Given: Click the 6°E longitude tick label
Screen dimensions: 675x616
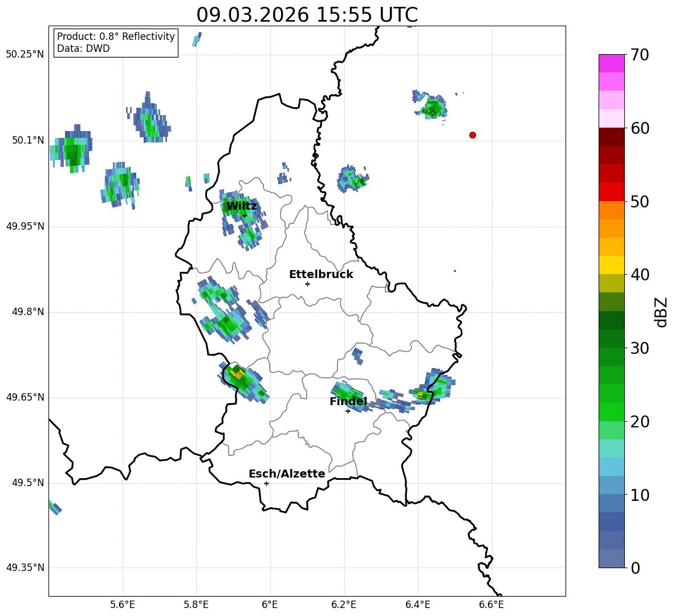Looking at the screenshot, I should click(x=270, y=605).
